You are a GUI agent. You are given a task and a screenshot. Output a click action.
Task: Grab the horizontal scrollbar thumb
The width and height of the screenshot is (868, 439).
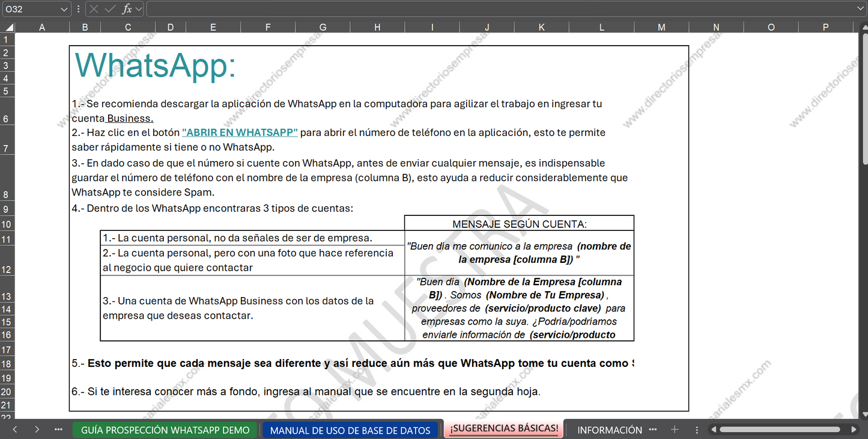click(x=781, y=430)
